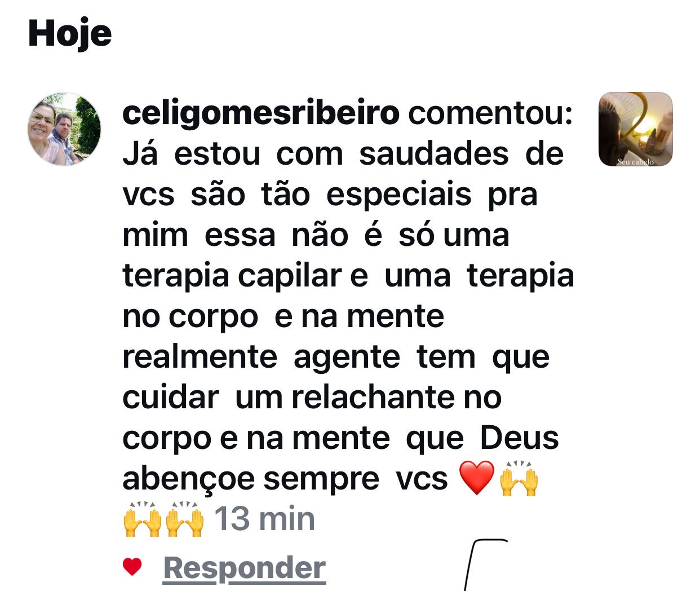Tap the red heart emoji after vcs
This screenshot has width=700, height=591.
(x=477, y=478)
